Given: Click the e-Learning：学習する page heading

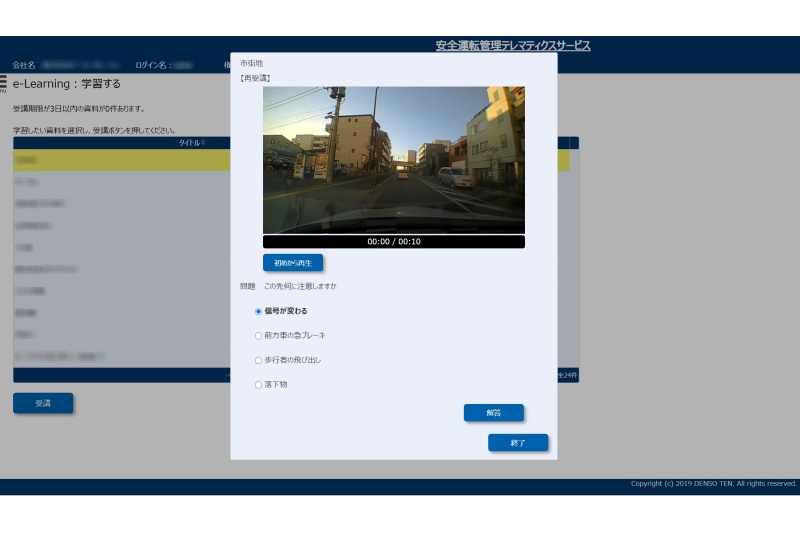Looking at the screenshot, I should point(66,83).
